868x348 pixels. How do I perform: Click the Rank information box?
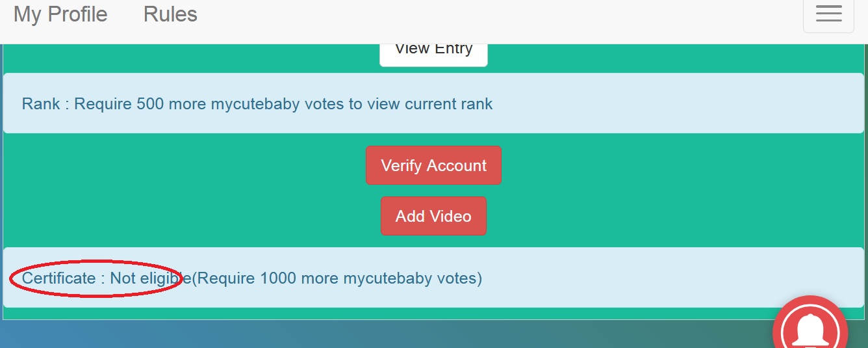(650, 103)
